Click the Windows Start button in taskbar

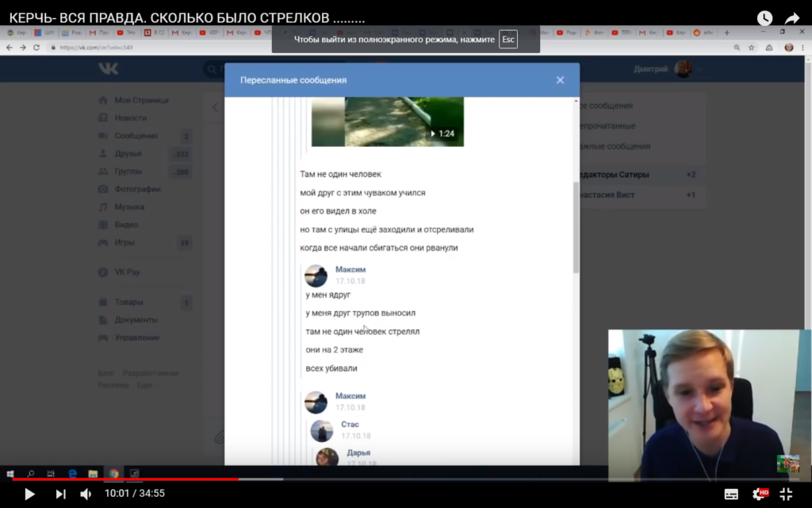pyautogui.click(x=12, y=473)
